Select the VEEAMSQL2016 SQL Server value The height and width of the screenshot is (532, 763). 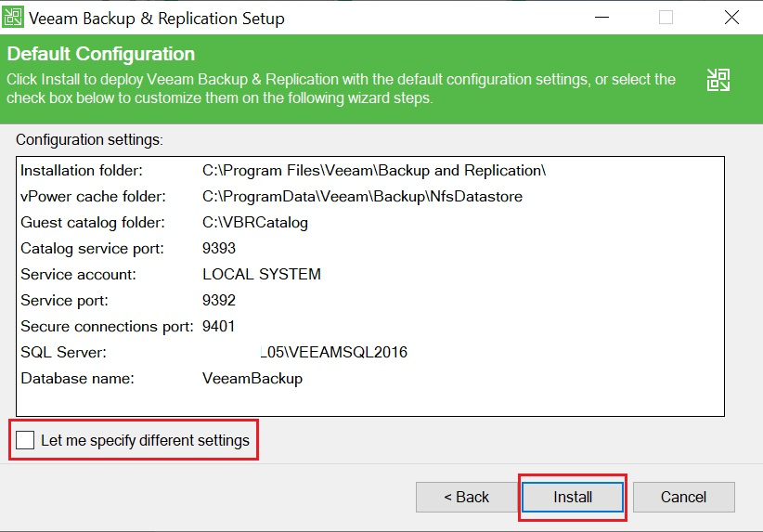pos(334,352)
